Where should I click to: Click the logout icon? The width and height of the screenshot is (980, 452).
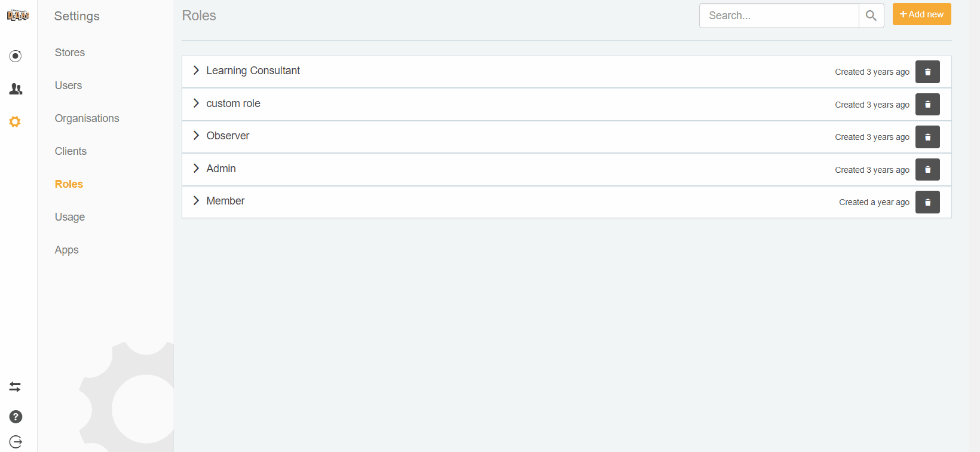(16, 442)
